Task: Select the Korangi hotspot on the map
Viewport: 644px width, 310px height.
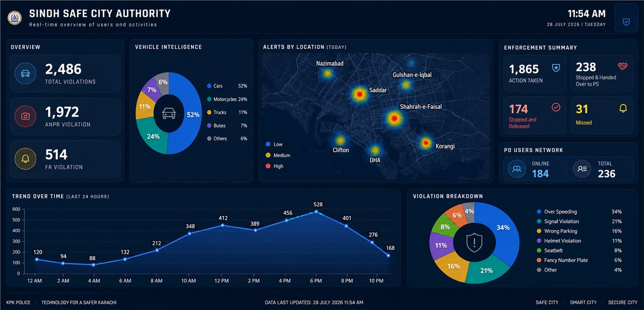Action: tap(425, 143)
